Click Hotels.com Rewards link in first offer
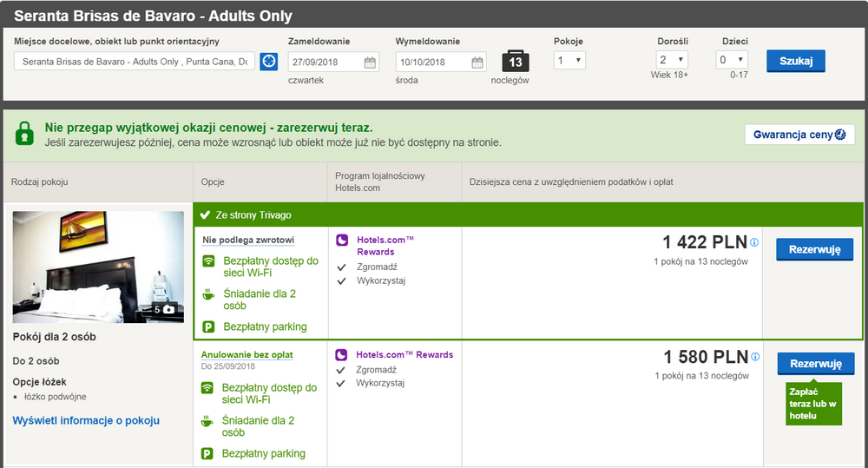868x468 pixels. click(385, 246)
